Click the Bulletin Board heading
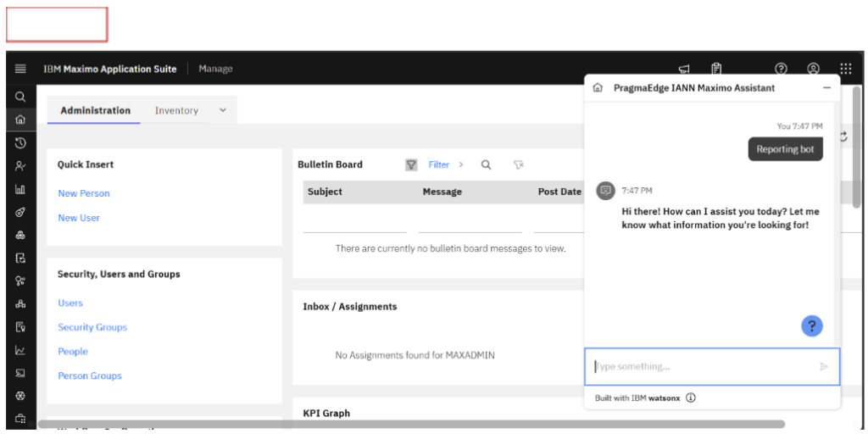Screen dimensions: 868x434 (x=330, y=164)
